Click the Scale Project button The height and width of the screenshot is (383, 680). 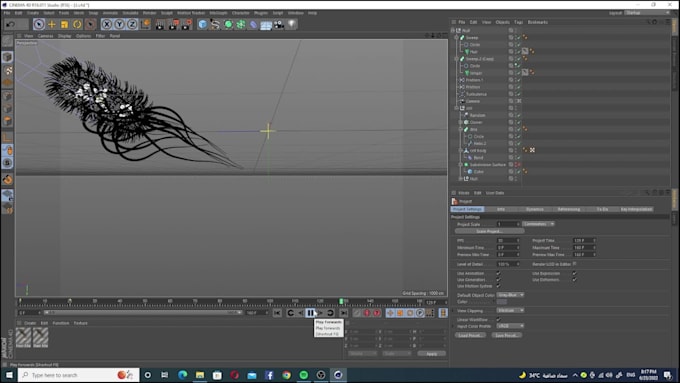coord(490,231)
